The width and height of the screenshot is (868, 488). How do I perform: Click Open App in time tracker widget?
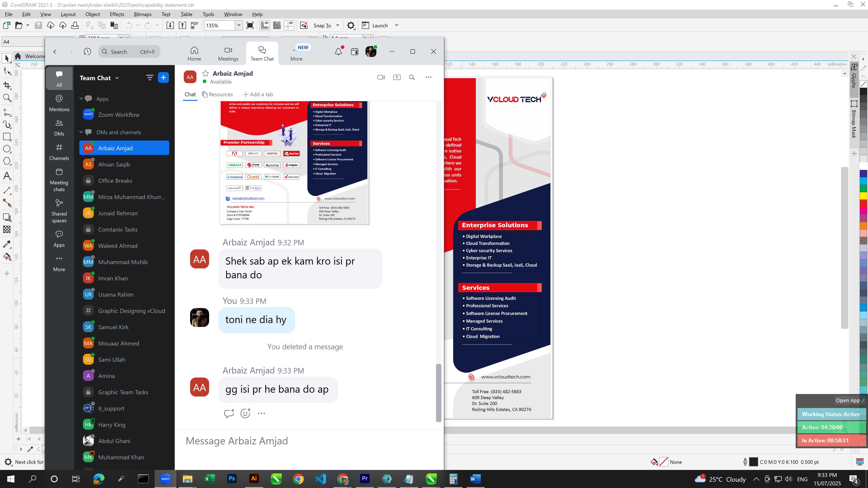coord(849,400)
